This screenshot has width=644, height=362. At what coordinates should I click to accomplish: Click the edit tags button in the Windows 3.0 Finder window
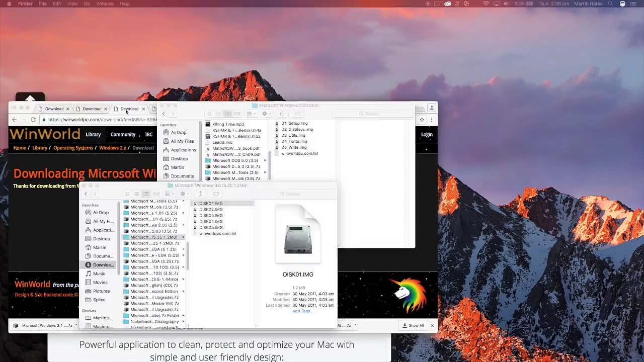click(x=216, y=194)
